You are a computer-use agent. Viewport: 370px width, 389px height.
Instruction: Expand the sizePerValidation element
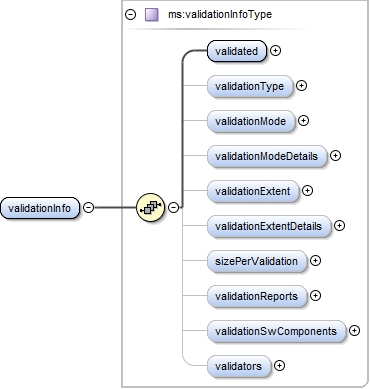(315, 261)
